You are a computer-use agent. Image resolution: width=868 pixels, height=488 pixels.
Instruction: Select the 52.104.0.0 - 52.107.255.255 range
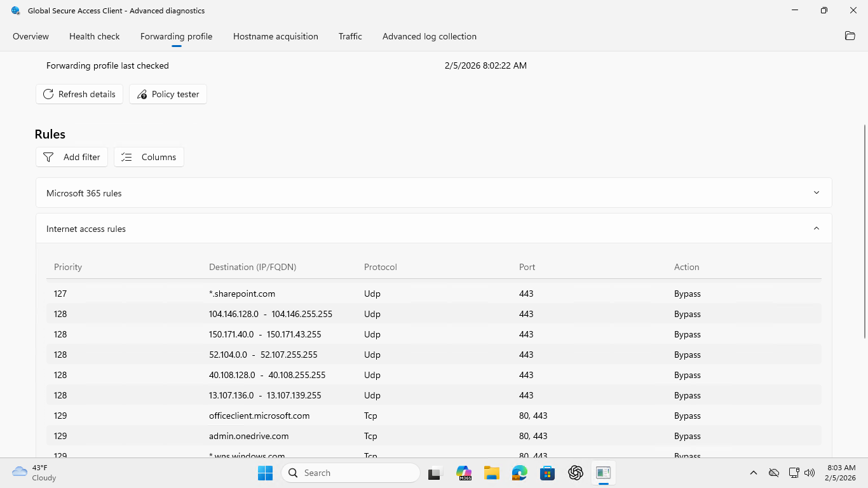tap(263, 355)
